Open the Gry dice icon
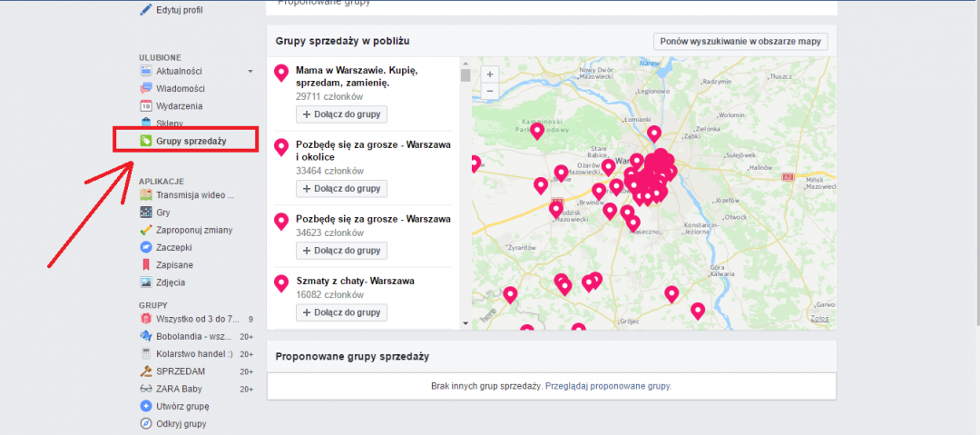Screen dimensions: 980x435 point(145,212)
